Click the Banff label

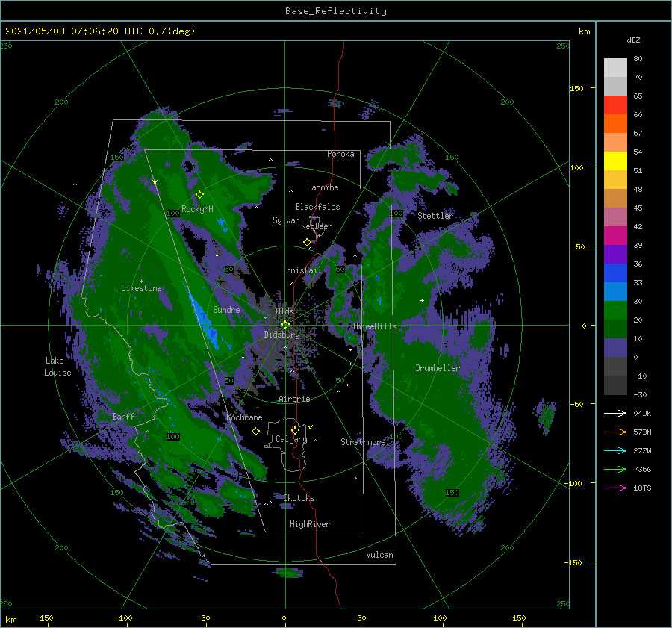(123, 416)
